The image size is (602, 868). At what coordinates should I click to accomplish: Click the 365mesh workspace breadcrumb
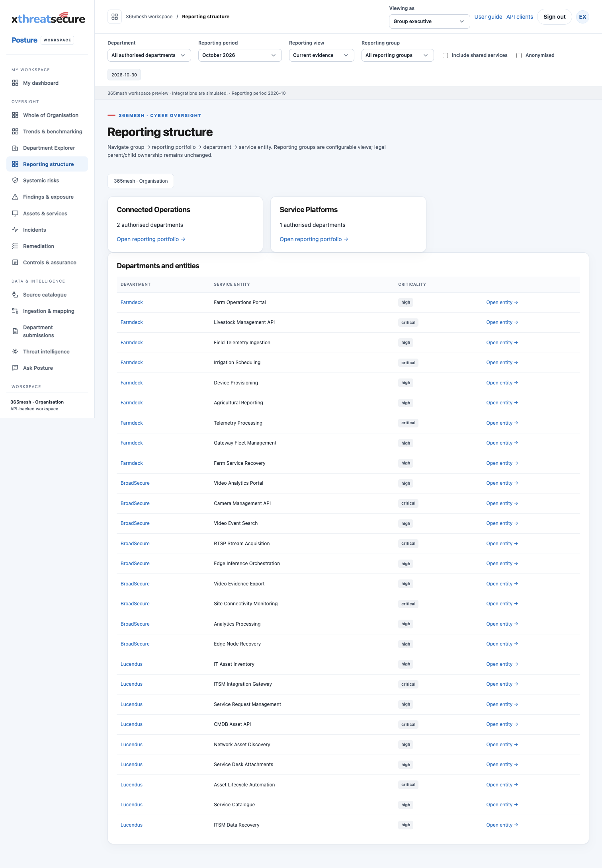click(x=149, y=17)
